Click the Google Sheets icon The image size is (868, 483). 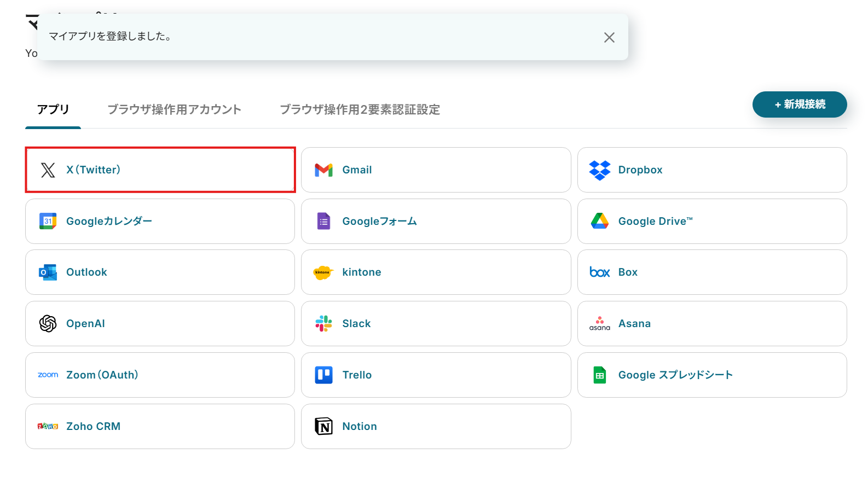pos(600,375)
